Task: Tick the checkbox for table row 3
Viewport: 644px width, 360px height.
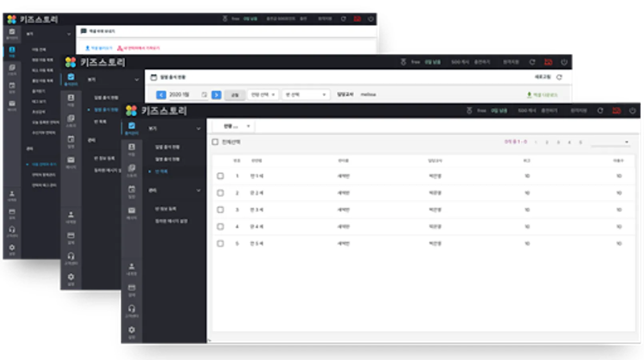Action: coord(220,210)
